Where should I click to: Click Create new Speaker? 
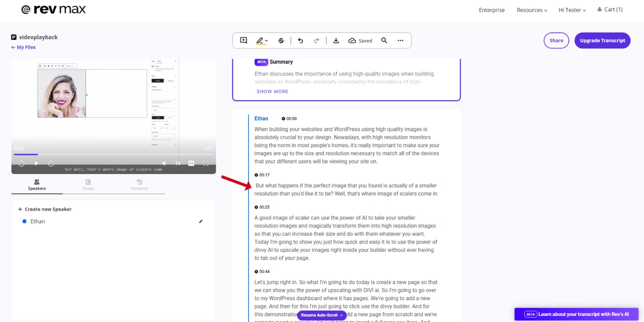[x=45, y=209]
